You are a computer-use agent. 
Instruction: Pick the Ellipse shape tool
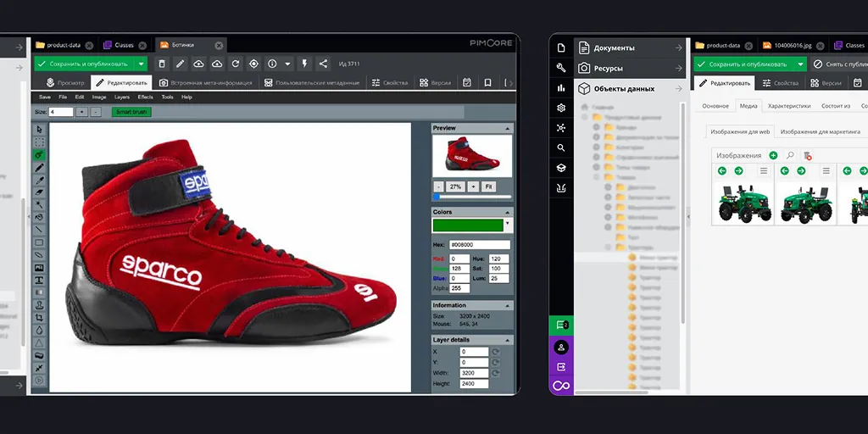coord(39,255)
